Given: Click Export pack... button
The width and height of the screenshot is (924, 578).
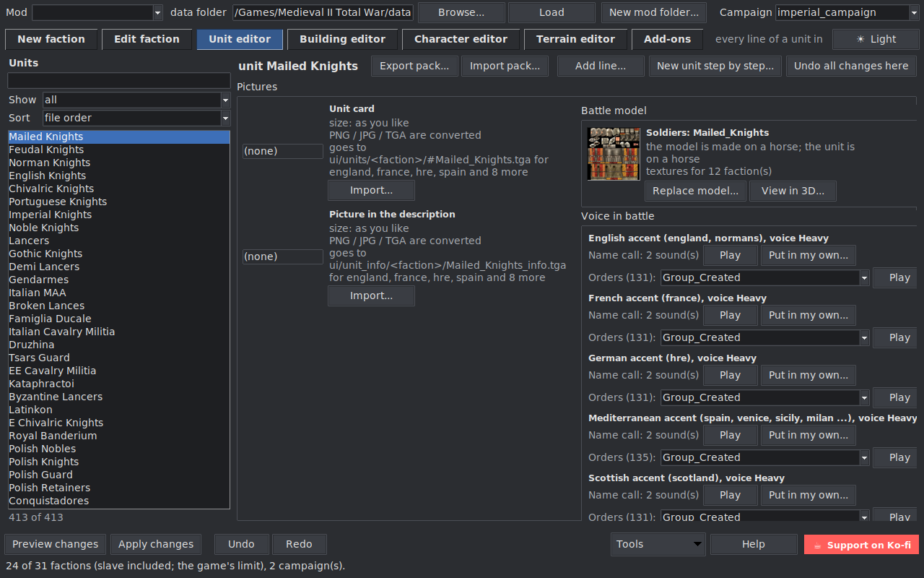Looking at the screenshot, I should pos(414,66).
